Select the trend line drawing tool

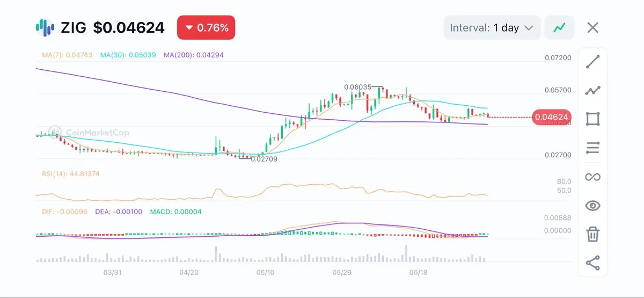592,62
